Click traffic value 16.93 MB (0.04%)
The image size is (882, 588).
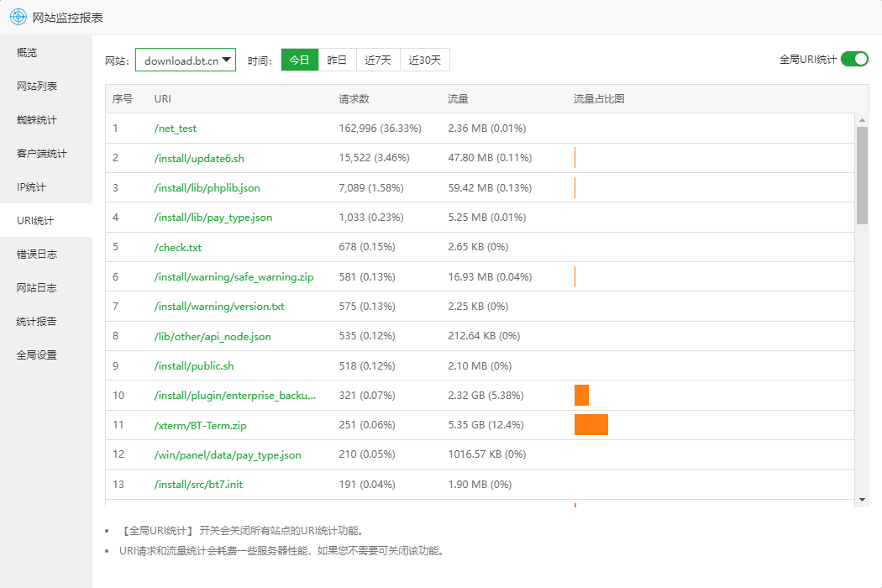coord(490,277)
